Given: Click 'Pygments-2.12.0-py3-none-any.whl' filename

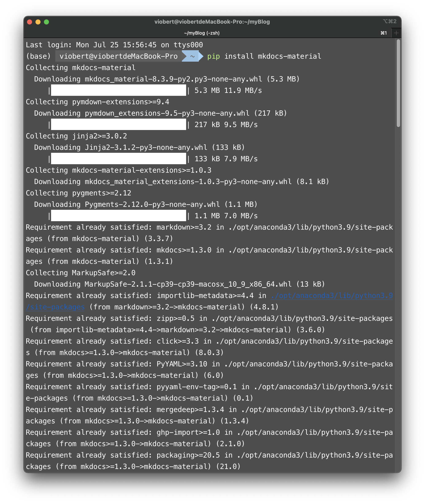Looking at the screenshot, I should pos(152,204).
